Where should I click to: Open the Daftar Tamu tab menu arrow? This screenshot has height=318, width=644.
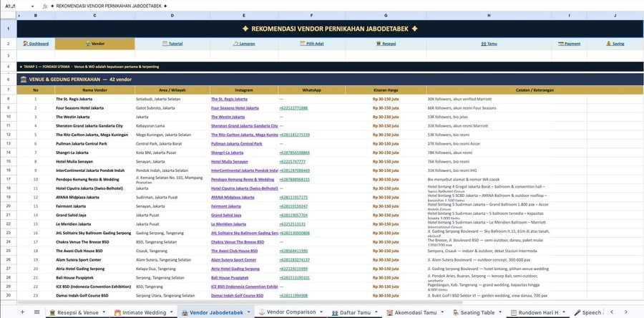point(376,312)
